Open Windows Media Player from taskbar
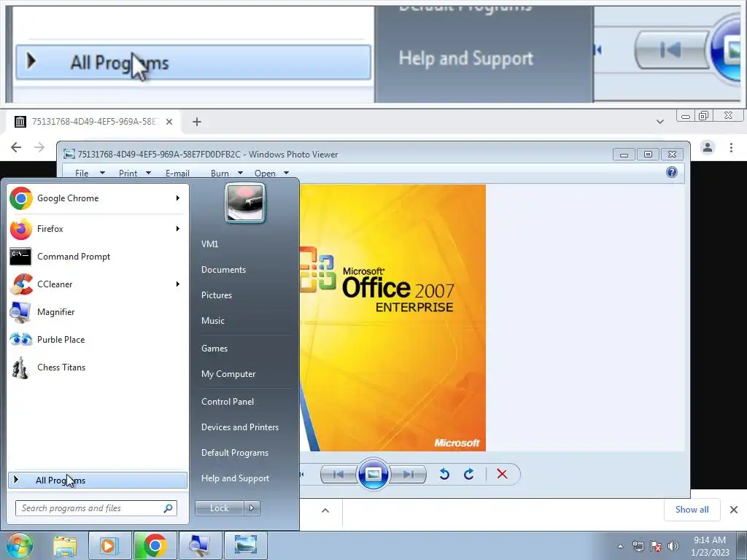This screenshot has width=747, height=560. 109,545
